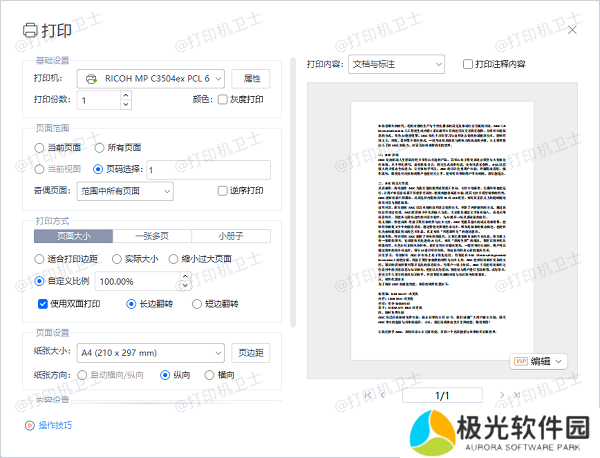
Task: Go to first preview page icon
Action: (x=368, y=395)
